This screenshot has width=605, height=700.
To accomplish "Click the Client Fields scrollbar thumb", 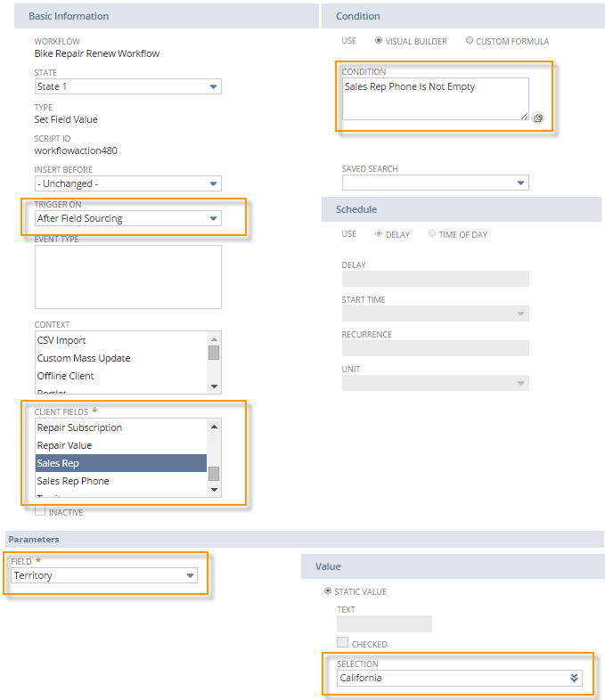I will coord(215,474).
